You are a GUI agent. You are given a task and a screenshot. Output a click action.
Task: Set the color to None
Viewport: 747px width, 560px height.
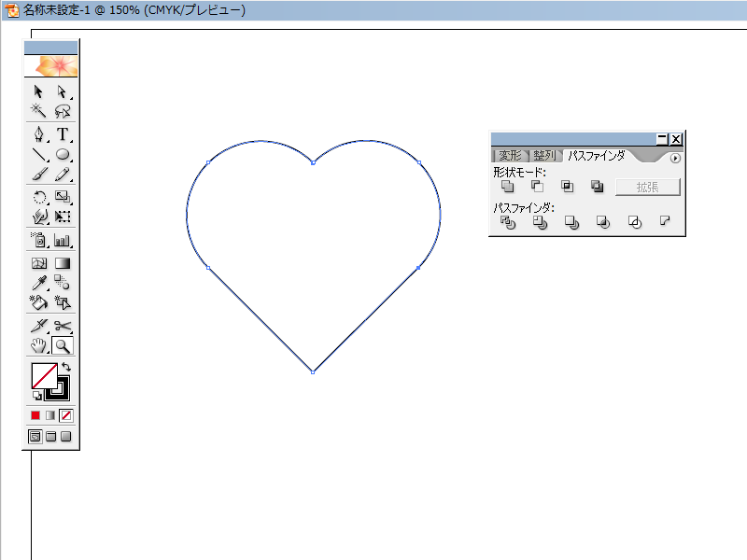coord(64,416)
